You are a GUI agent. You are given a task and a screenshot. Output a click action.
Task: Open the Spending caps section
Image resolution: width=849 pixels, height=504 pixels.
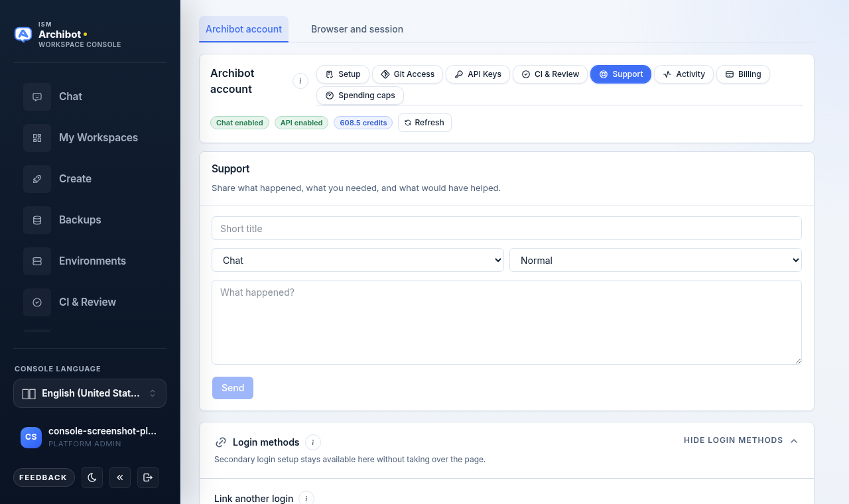point(360,95)
